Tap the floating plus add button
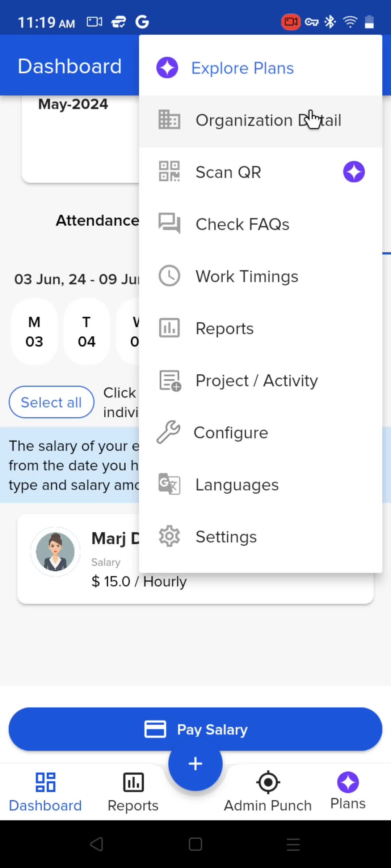Image resolution: width=391 pixels, height=868 pixels. pyautogui.click(x=195, y=763)
